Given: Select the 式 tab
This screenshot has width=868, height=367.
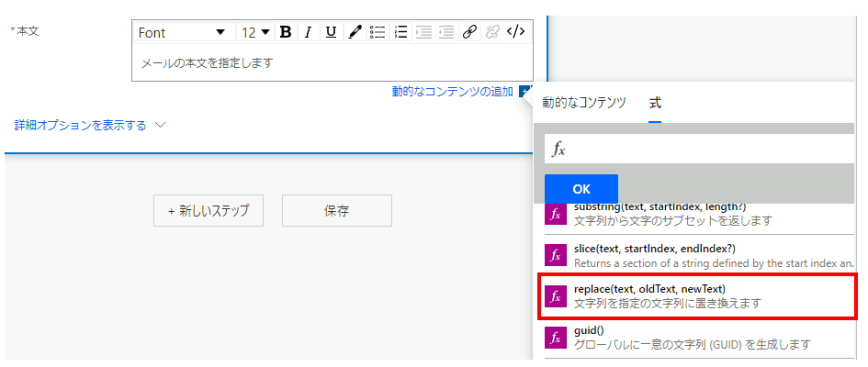Looking at the screenshot, I should [655, 103].
